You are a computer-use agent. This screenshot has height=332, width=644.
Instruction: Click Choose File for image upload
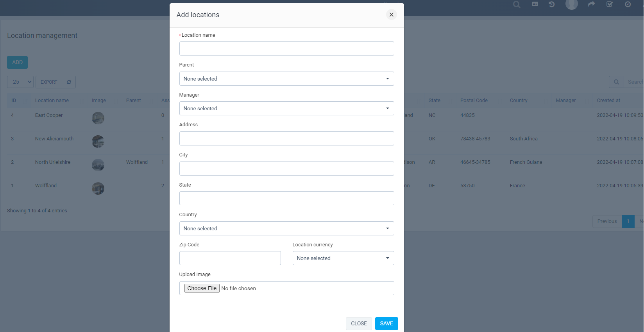tap(202, 288)
